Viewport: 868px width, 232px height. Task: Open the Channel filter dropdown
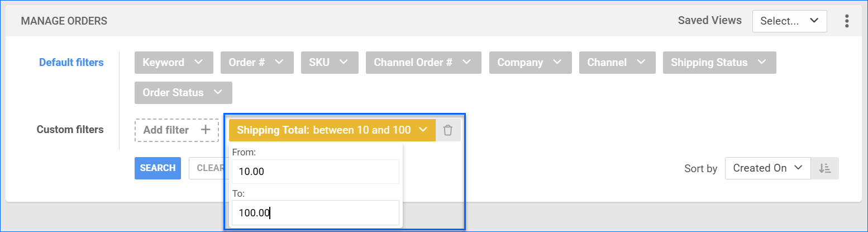[617, 63]
